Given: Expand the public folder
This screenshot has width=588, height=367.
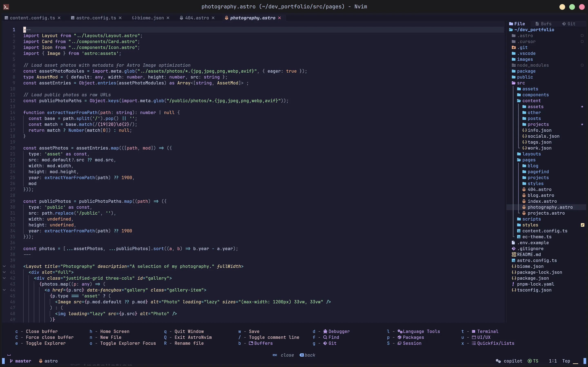Looking at the screenshot, I should pos(522,77).
